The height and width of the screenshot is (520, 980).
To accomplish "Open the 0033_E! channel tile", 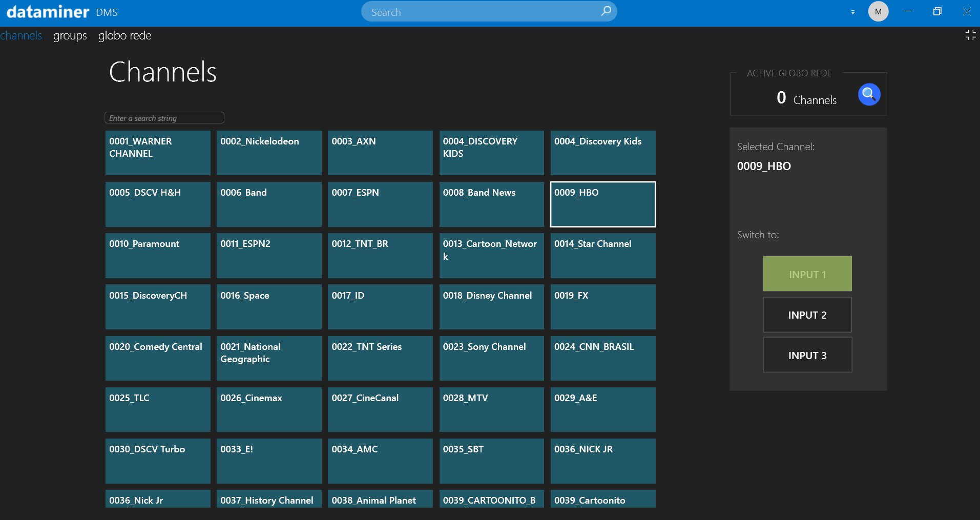I will point(269,461).
